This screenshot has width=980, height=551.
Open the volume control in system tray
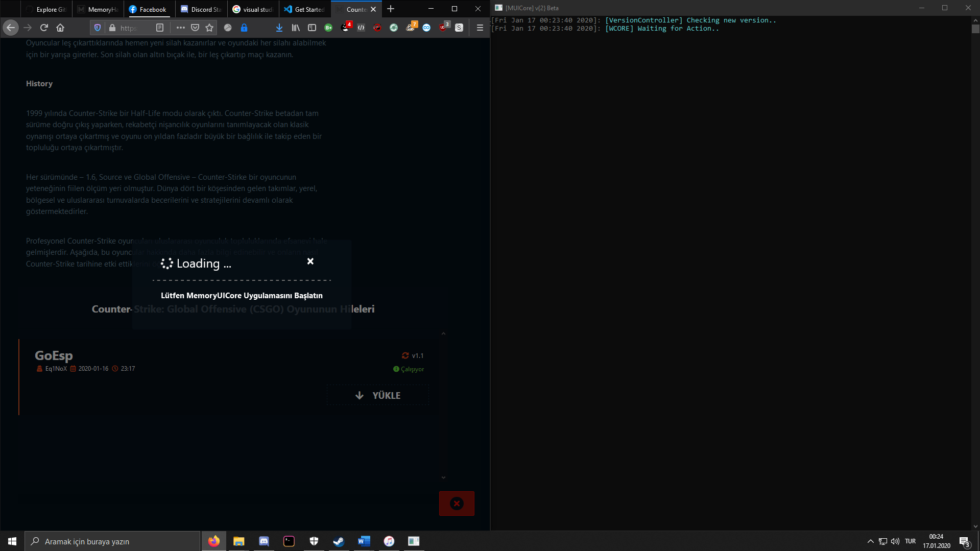click(x=895, y=541)
